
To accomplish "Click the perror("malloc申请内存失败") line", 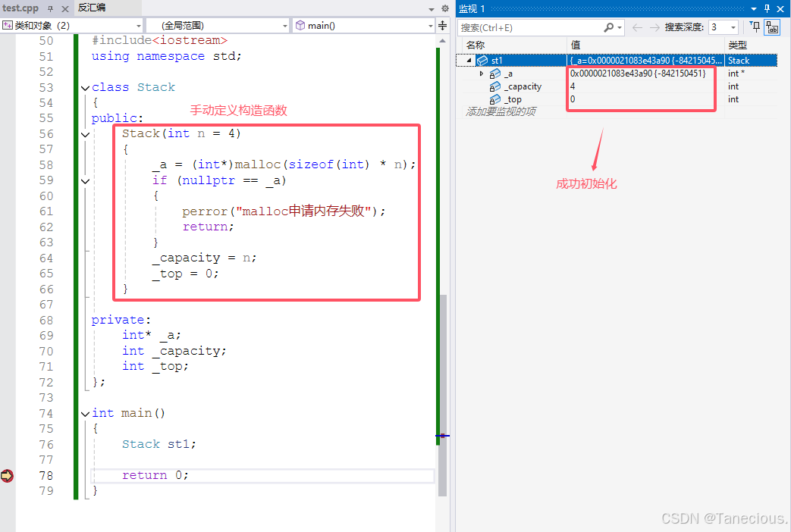I will click(284, 211).
